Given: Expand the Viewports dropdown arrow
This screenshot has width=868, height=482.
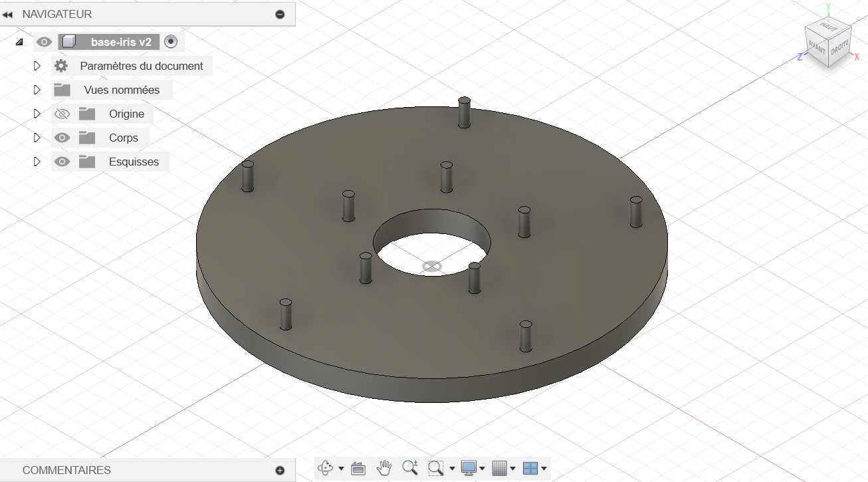Looking at the screenshot, I should click(x=544, y=469).
